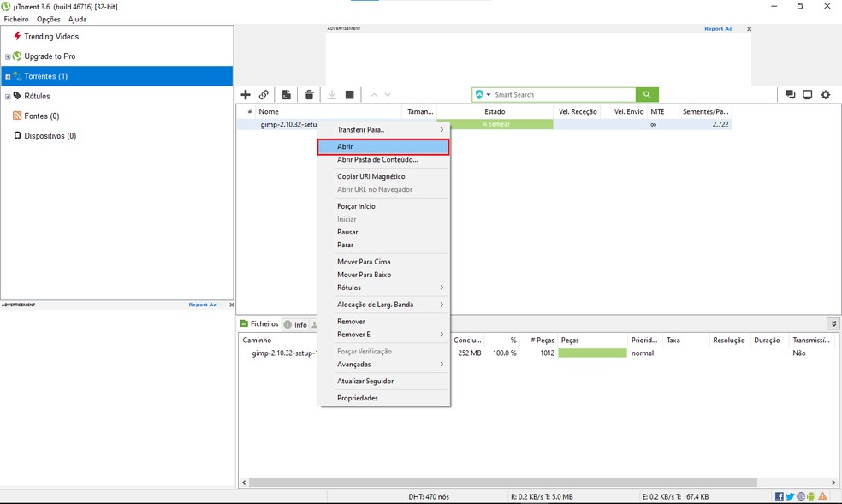This screenshot has width=842, height=504.
Task: Click the shield icon in Smart Search
Action: pyautogui.click(x=479, y=94)
